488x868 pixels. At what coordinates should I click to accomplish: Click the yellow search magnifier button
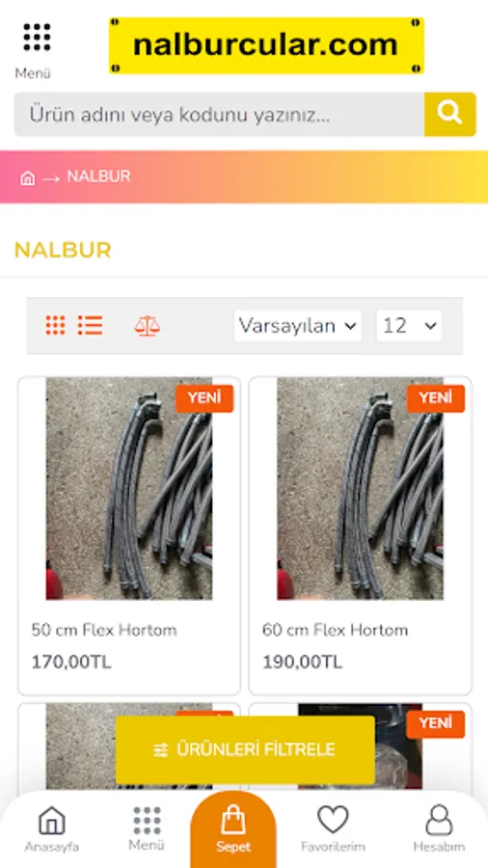[x=449, y=114]
